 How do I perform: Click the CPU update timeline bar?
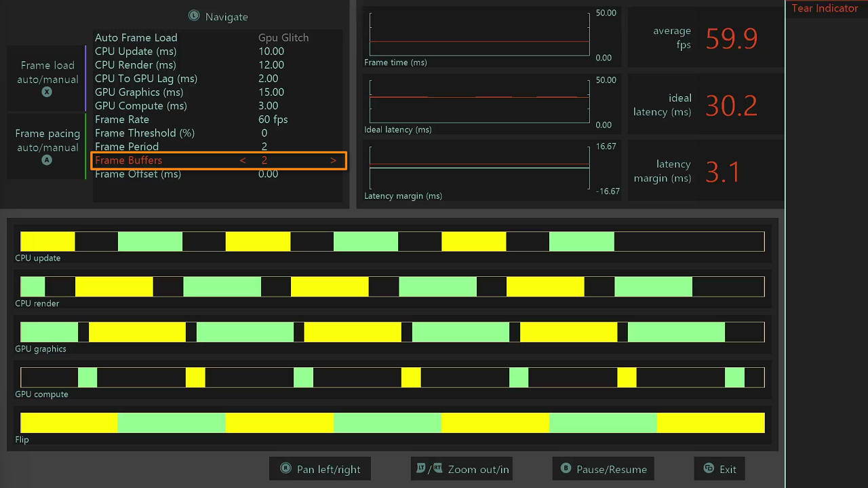[393, 241]
